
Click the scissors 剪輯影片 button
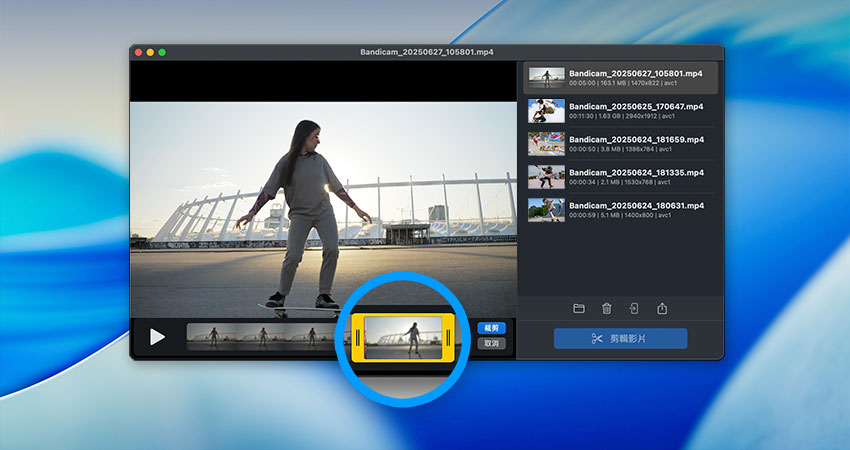pyautogui.click(x=620, y=338)
